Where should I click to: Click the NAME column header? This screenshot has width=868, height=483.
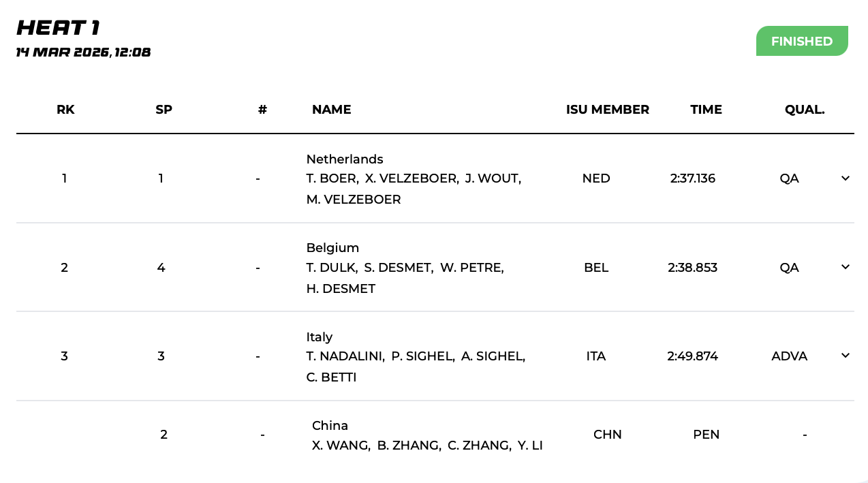[x=331, y=110]
